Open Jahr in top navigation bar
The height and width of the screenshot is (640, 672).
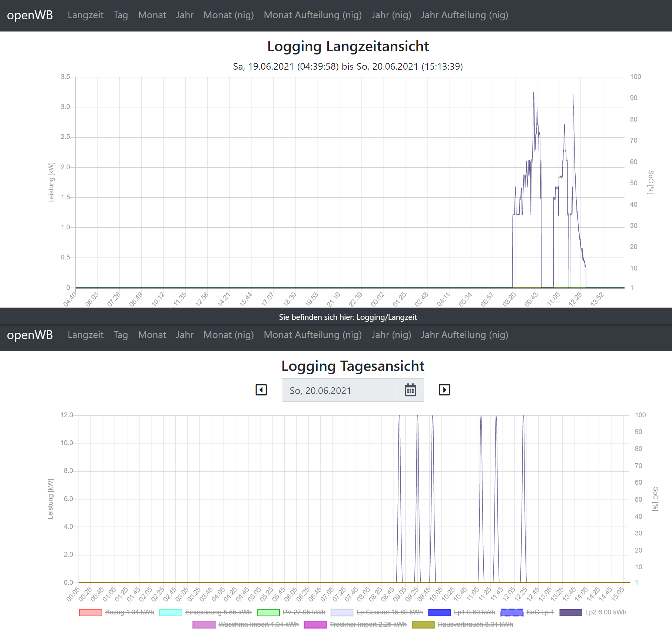coord(185,15)
